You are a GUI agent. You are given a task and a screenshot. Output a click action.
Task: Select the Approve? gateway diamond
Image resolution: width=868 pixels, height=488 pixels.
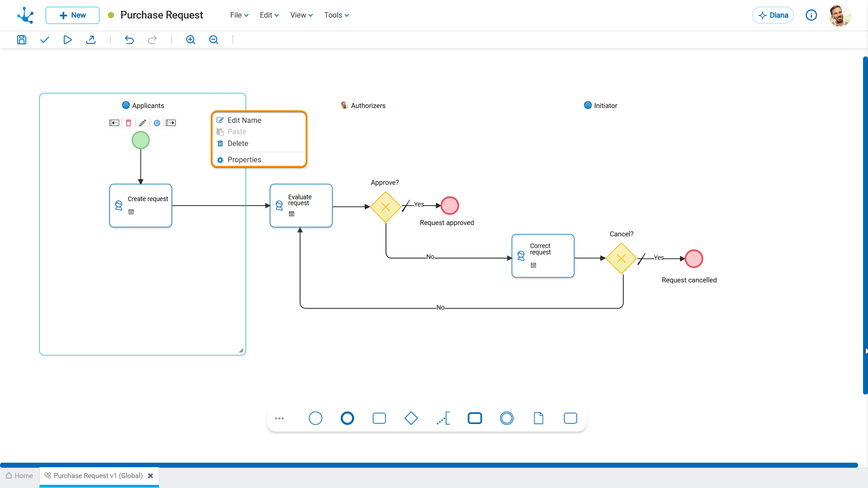coord(386,207)
